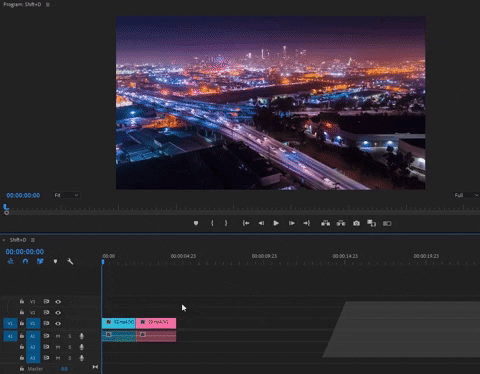The width and height of the screenshot is (480, 374).
Task: Click the Add Marker button in Program monitor
Action: click(196, 223)
